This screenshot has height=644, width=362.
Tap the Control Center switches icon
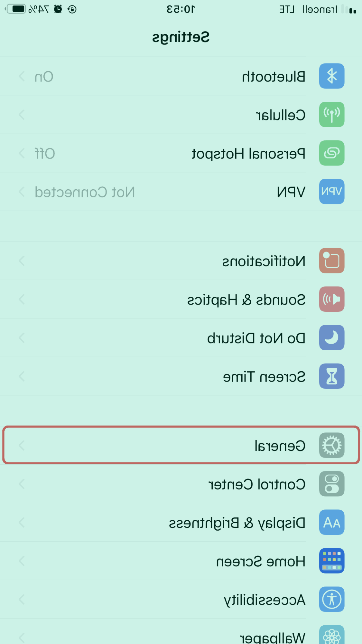(331, 484)
